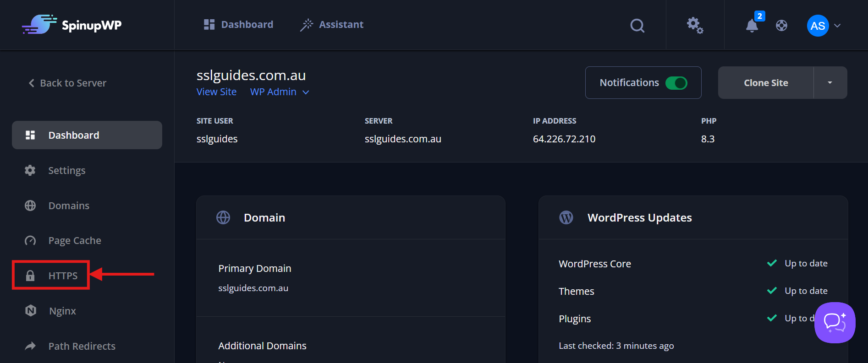This screenshot has width=868, height=363.
Task: Click the gauge icon for Page Cache
Action: (30, 241)
